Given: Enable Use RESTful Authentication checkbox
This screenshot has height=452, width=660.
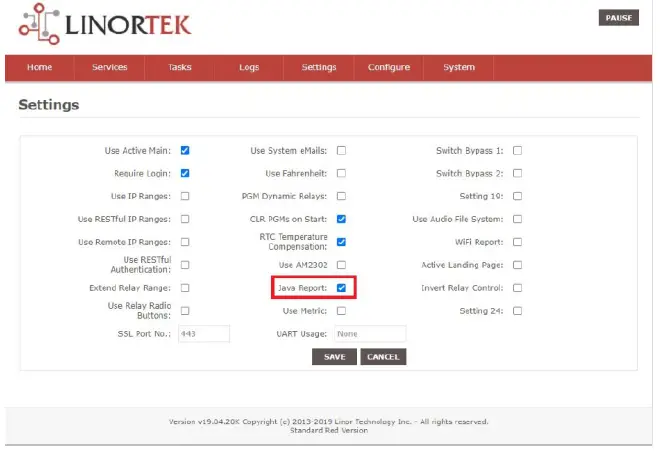Looking at the screenshot, I should (185, 265).
